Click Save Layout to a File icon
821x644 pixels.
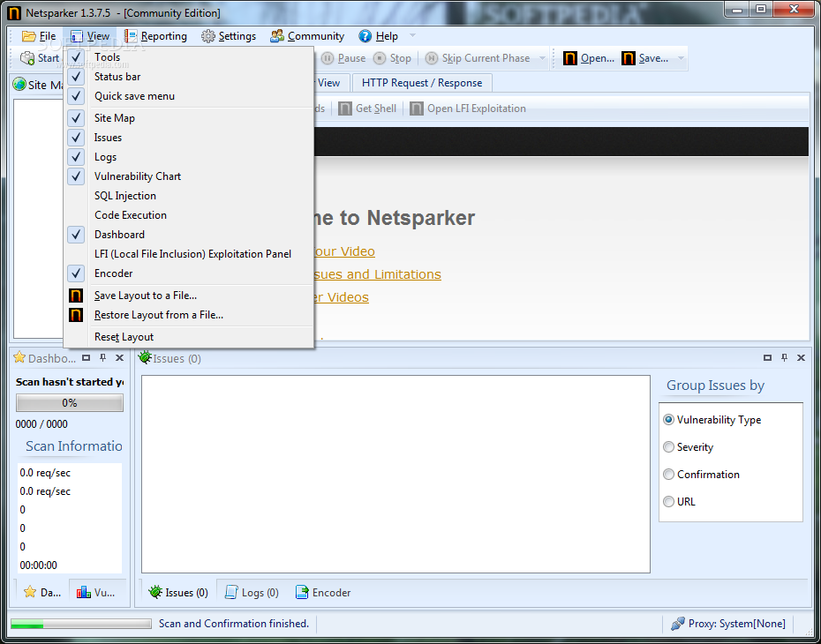[76, 296]
